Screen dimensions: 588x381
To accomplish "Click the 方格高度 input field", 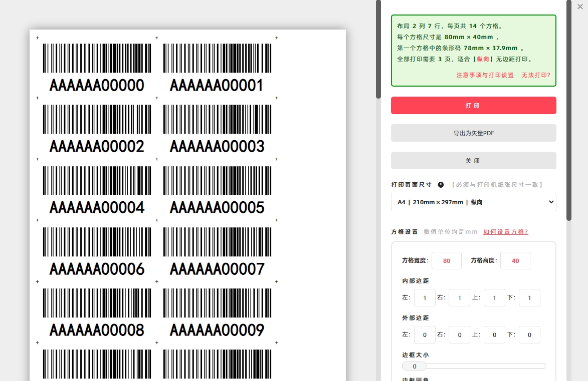I will point(515,261).
